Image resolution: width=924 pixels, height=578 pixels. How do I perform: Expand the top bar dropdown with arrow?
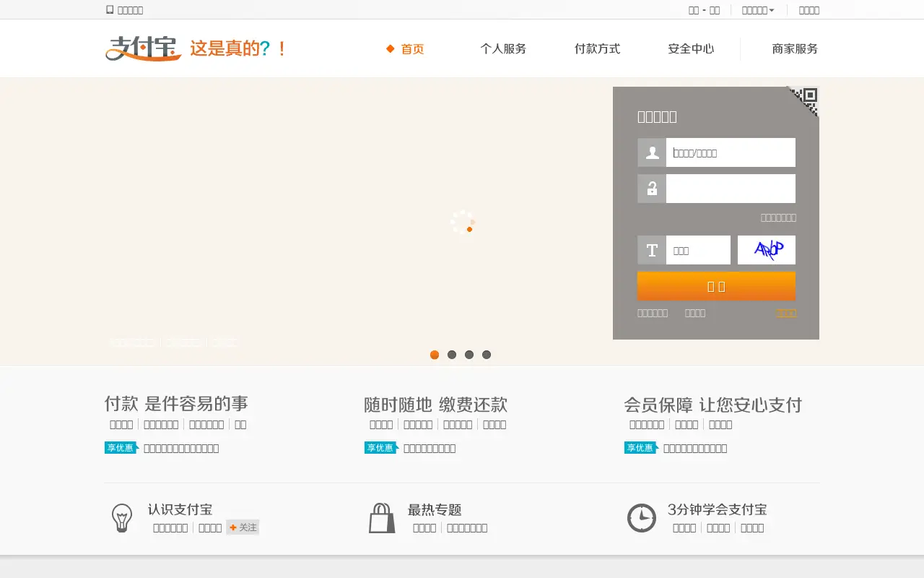758,10
